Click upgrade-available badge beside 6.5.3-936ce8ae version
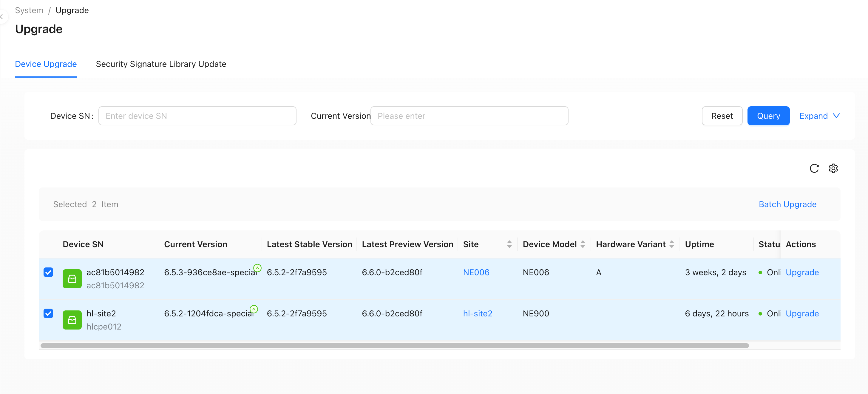Screen dimensions: 868x394 coord(257,268)
